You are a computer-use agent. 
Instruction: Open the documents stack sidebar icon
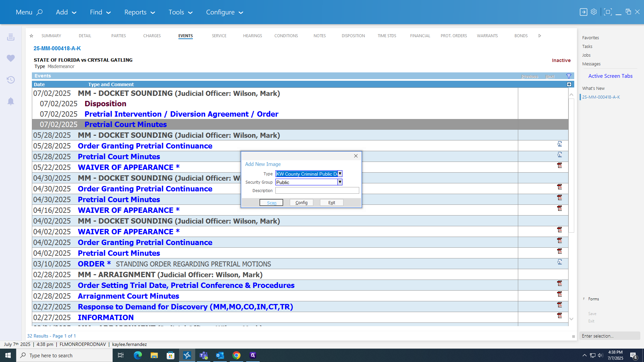click(11, 37)
